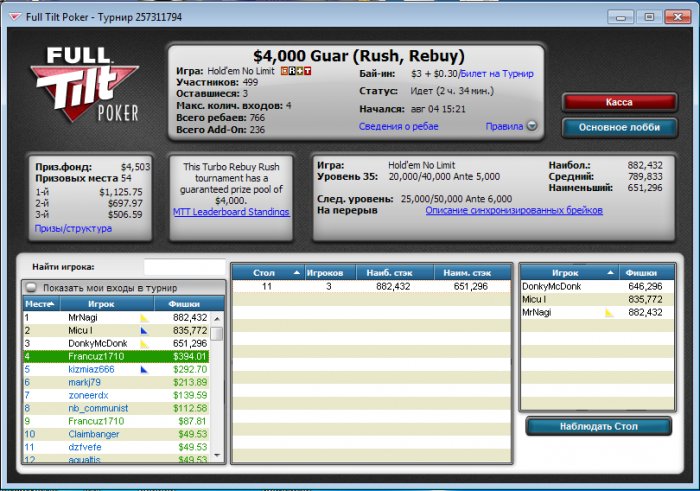Screen dimensions: 700x491
Task: Select nb_communist in the standings
Action: pos(116,408)
